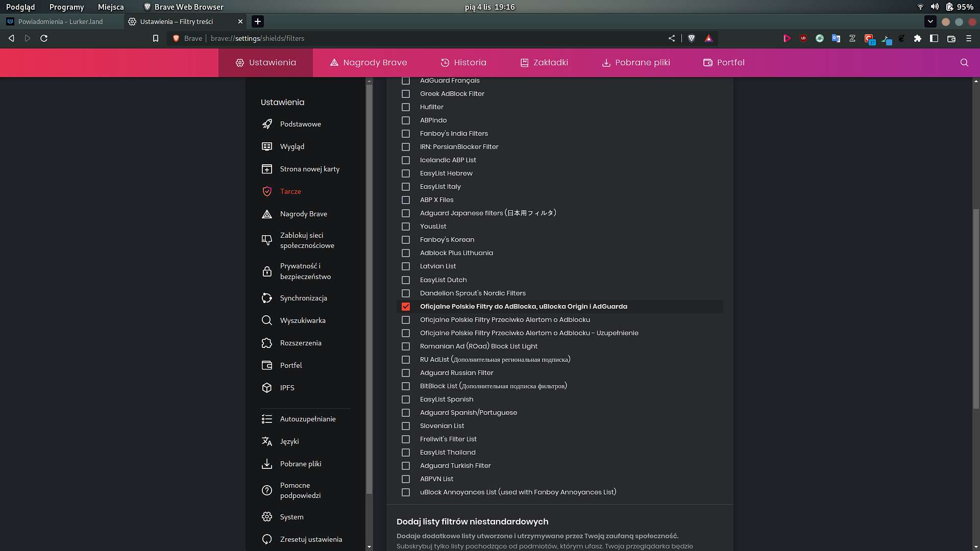Check uBlock Annoyances List checkbox
Viewport: 980px width, 551px height.
pos(406,492)
